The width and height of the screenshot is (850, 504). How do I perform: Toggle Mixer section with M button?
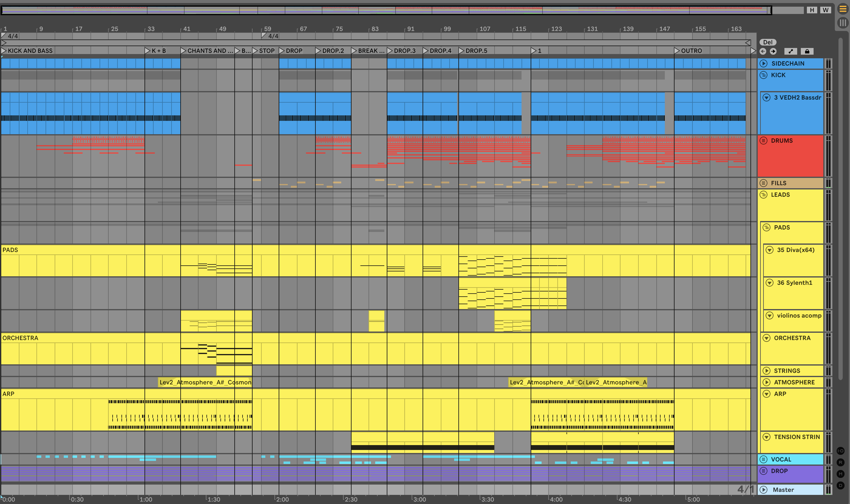841,474
